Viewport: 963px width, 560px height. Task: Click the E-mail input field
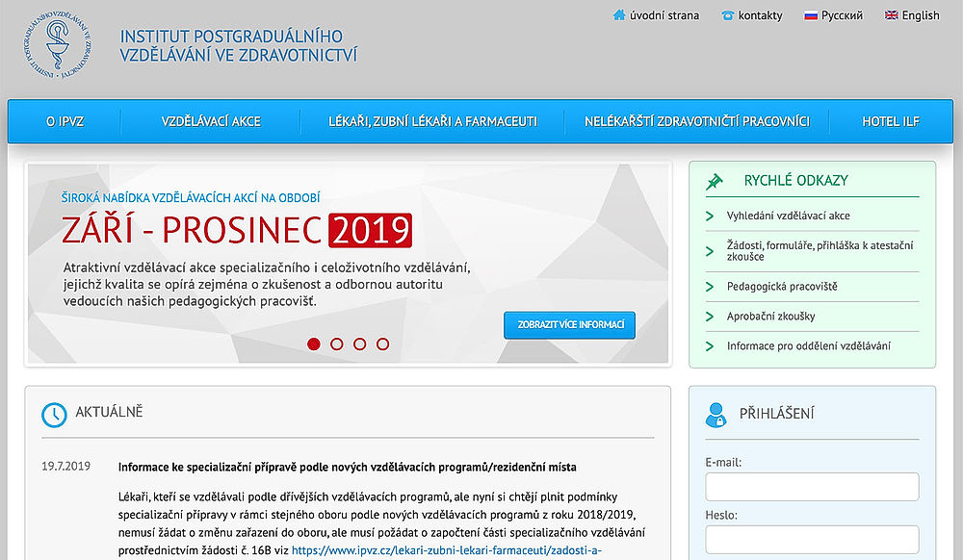click(812, 487)
